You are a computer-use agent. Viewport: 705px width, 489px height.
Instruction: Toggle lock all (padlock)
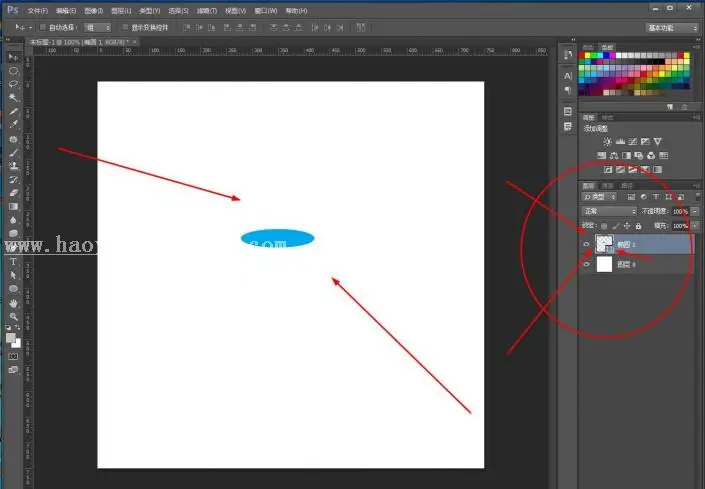coord(638,226)
